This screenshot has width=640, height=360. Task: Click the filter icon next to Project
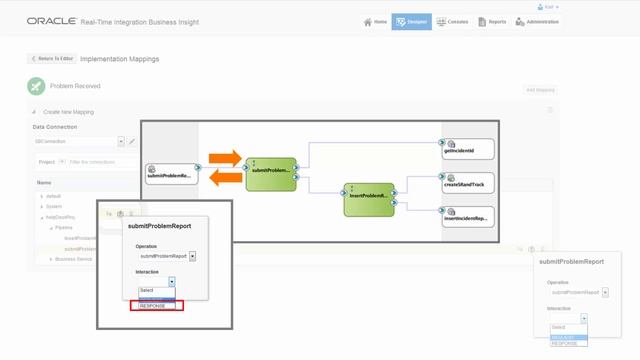tap(62, 162)
